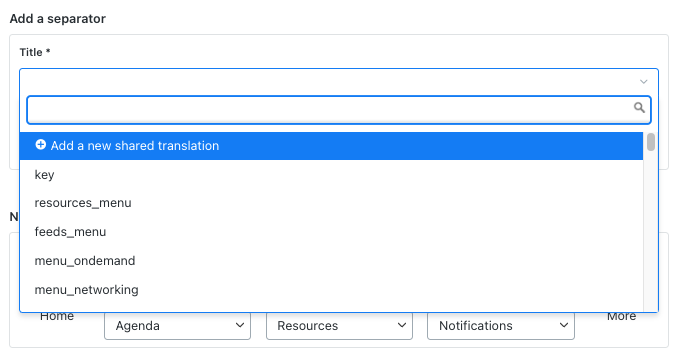
Task: Focus the translation search input field
Action: [339, 110]
